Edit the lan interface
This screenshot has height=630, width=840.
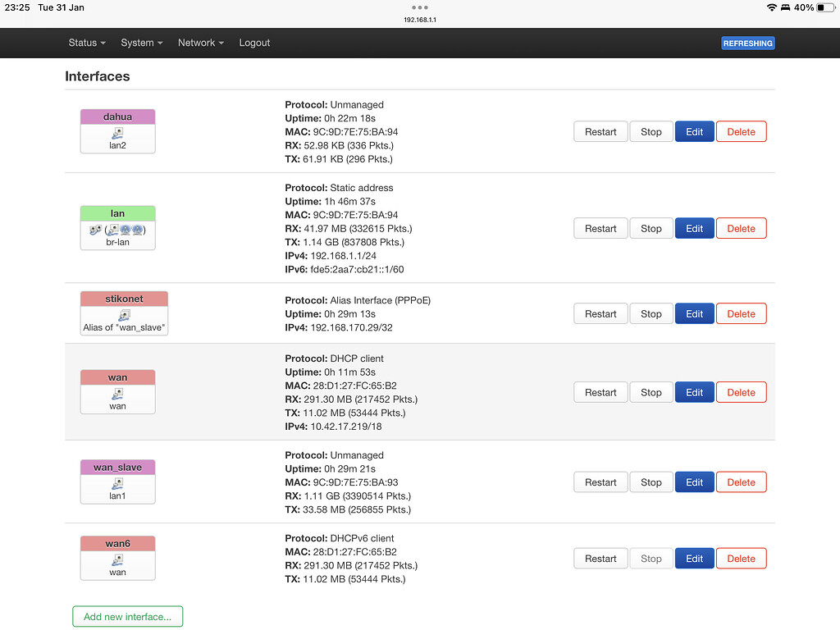pyautogui.click(x=694, y=228)
